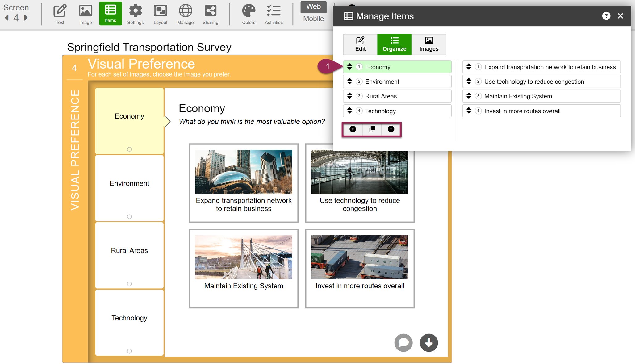Click the add item plus button
This screenshot has height=364, width=635.
353,129
